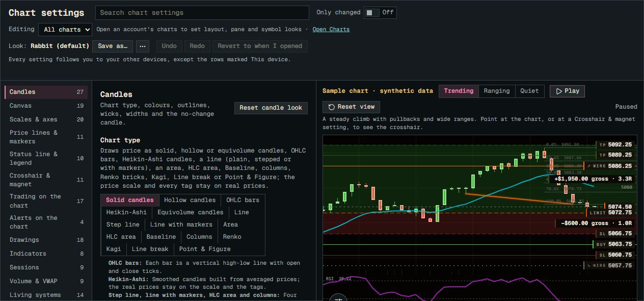Click the TP 5089.25 price tag
644x301 pixels.
615,155
